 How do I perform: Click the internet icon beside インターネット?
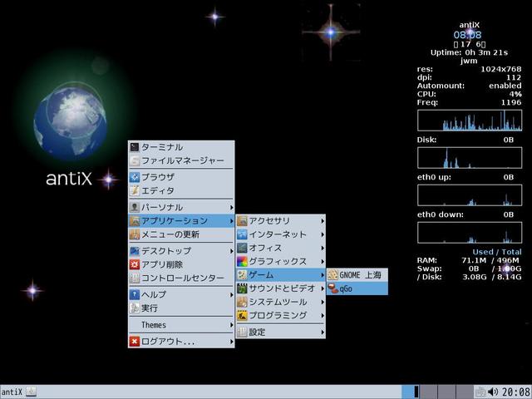tap(242, 234)
